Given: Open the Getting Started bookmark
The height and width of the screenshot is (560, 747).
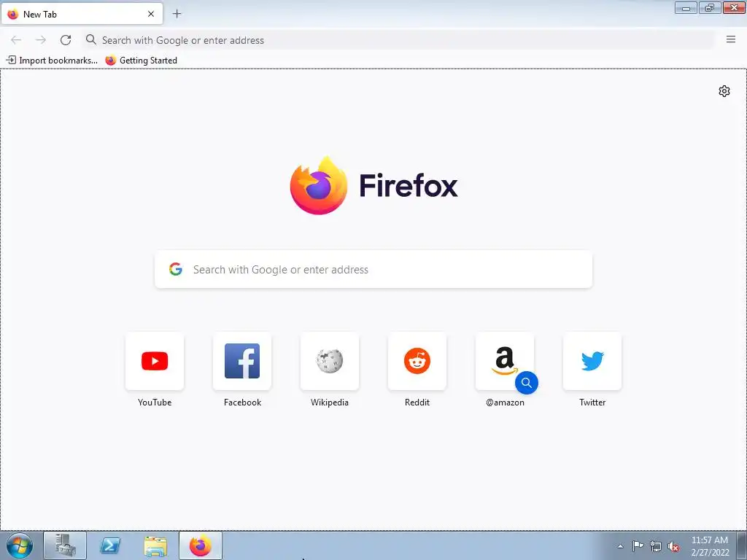Looking at the screenshot, I should (x=141, y=61).
